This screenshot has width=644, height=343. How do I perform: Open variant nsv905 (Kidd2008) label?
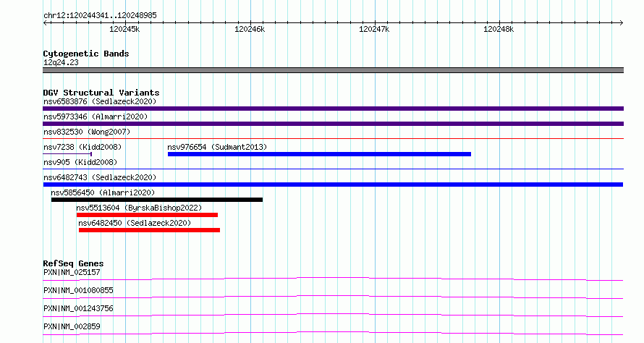click(80, 162)
